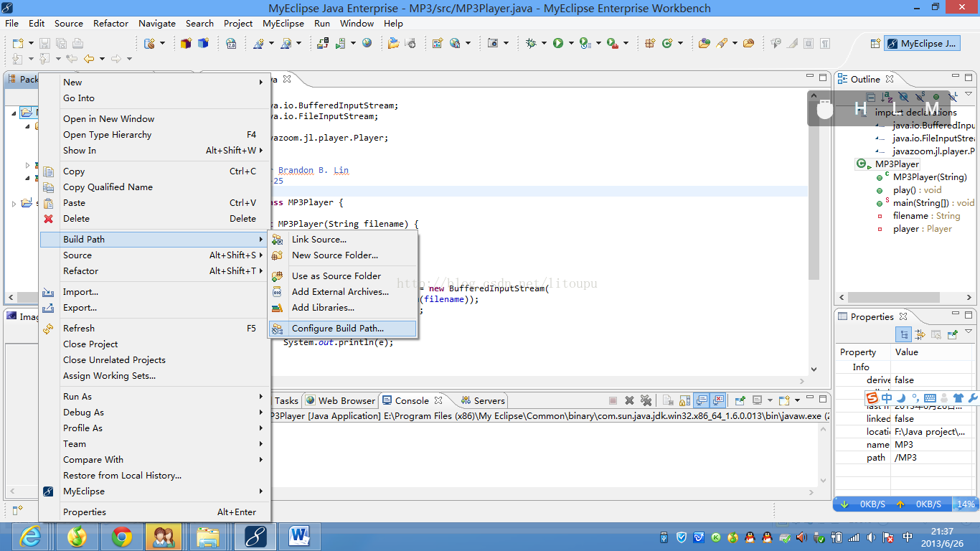Click the clock showing 21:37
The height and width of the screenshot is (551, 980).
(x=942, y=531)
